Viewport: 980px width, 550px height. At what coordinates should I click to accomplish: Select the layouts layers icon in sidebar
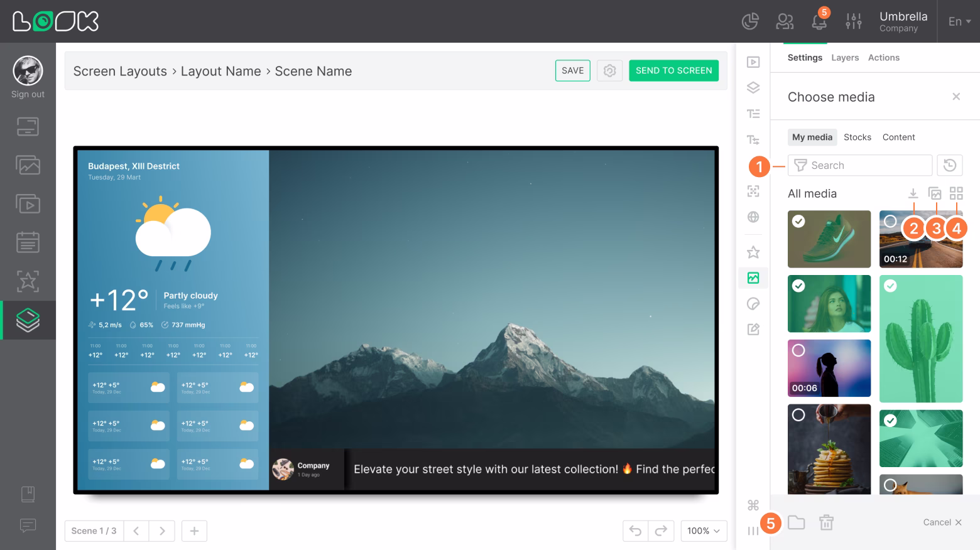[x=28, y=320]
